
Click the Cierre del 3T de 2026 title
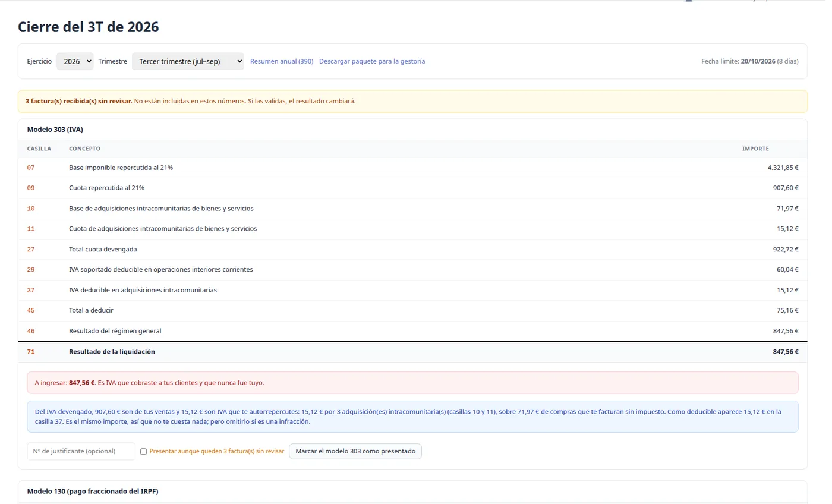[88, 27]
